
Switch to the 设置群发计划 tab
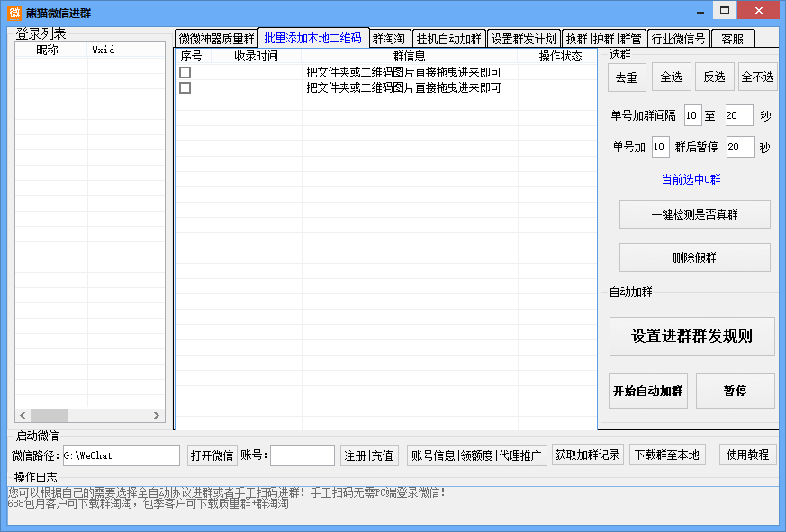pyautogui.click(x=525, y=38)
